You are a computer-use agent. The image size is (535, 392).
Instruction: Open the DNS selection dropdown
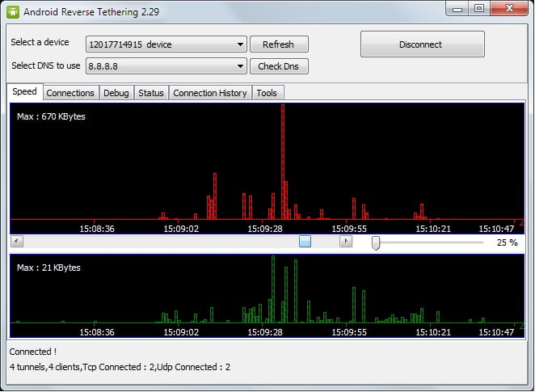(166, 66)
